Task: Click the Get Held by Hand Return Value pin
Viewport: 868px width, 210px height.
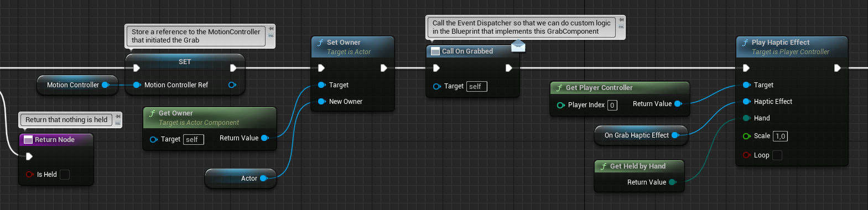Action: tap(672, 182)
